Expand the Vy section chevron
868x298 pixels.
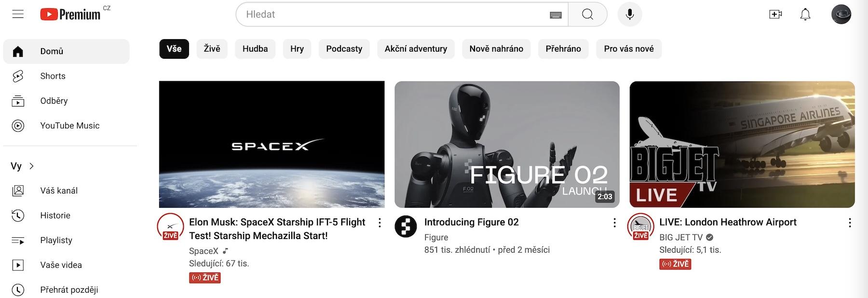[32, 166]
